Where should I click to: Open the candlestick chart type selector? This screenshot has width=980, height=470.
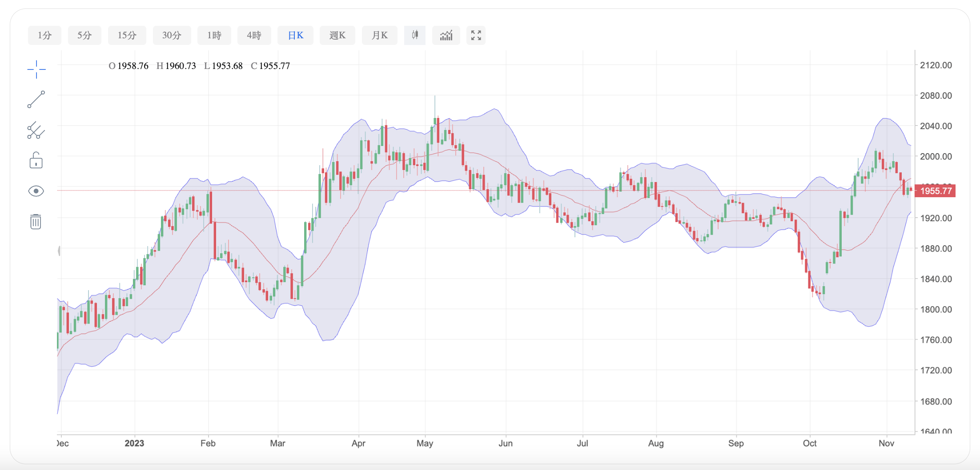point(414,35)
